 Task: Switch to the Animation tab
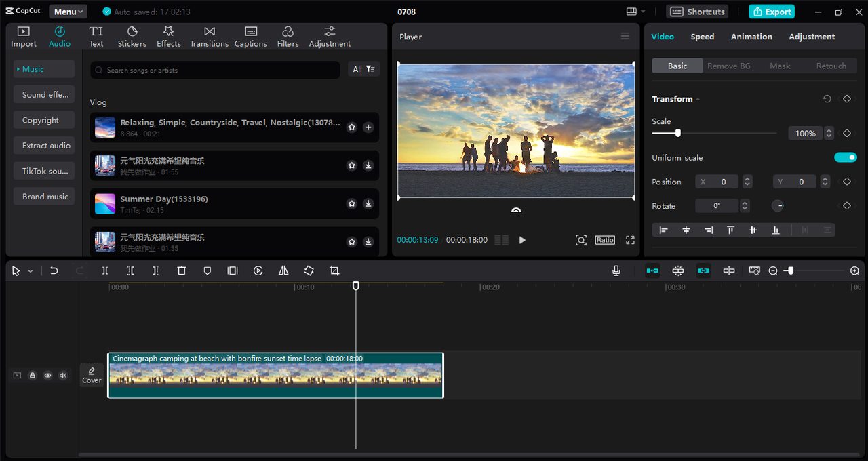751,37
